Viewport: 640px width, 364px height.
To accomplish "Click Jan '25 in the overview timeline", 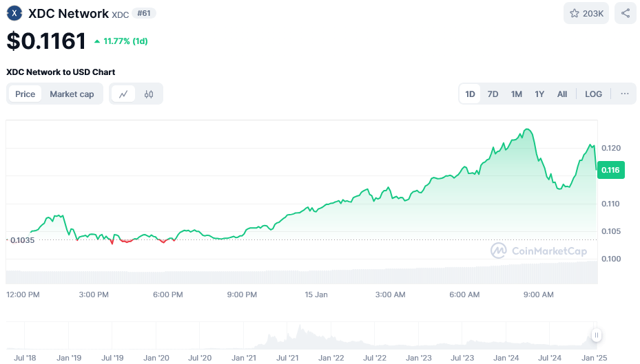I will point(595,358).
